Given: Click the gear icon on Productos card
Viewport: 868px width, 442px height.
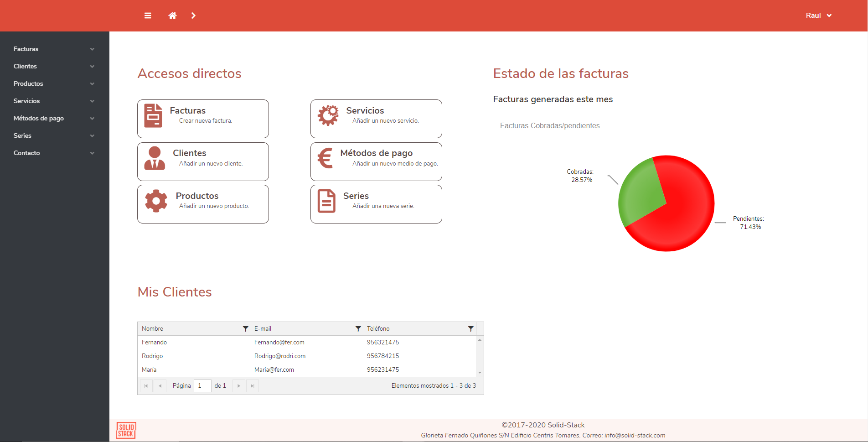Looking at the screenshot, I should click(156, 201).
